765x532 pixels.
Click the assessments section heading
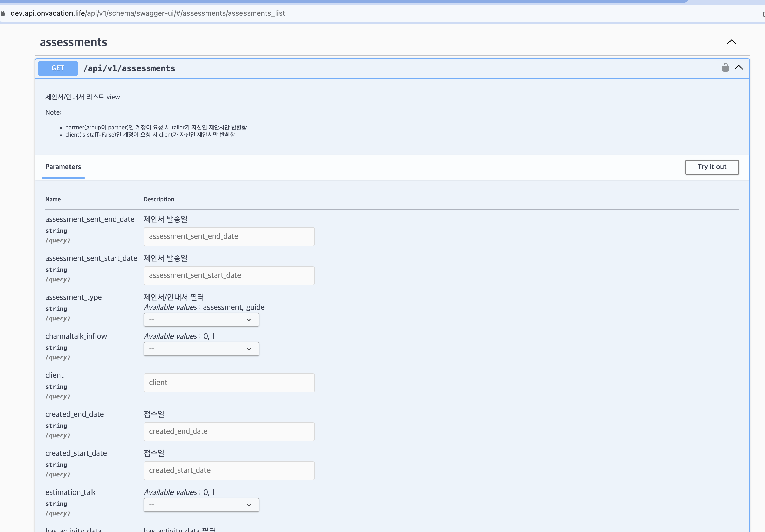(73, 42)
